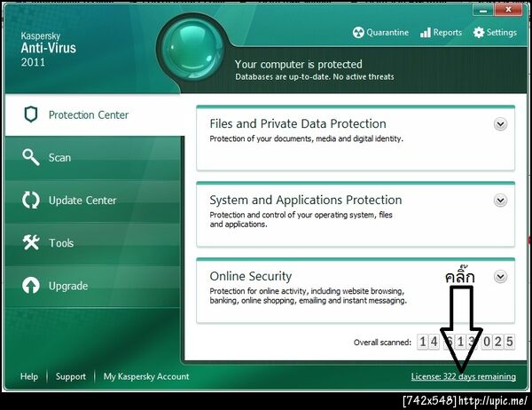Viewport: 532px width, 410px height.
Task: Open the Quarantine label
Action: click(387, 33)
